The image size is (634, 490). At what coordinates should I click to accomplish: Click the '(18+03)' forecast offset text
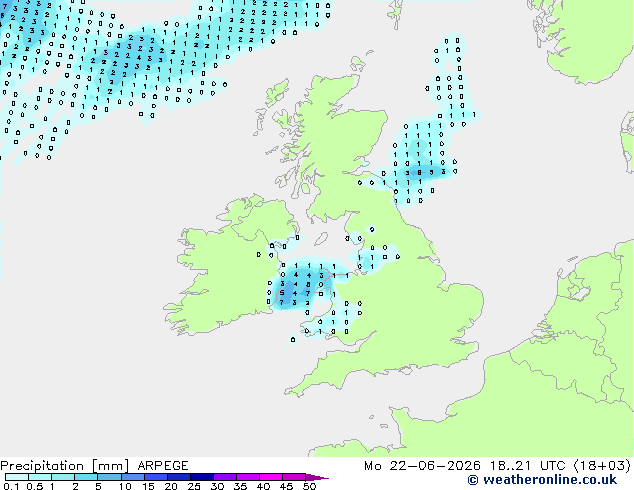602,466
